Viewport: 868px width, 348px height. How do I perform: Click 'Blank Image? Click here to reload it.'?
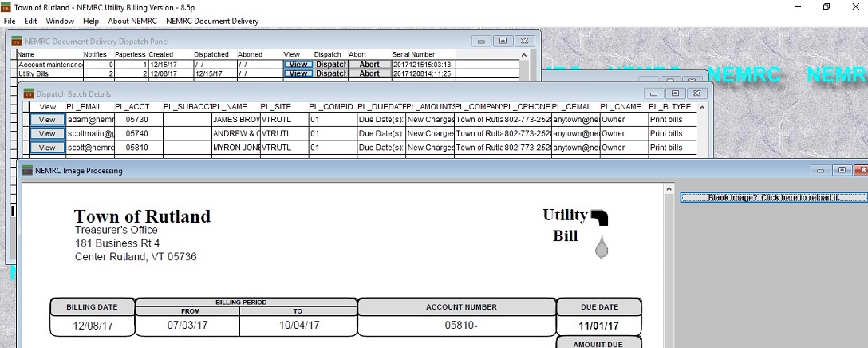[773, 197]
